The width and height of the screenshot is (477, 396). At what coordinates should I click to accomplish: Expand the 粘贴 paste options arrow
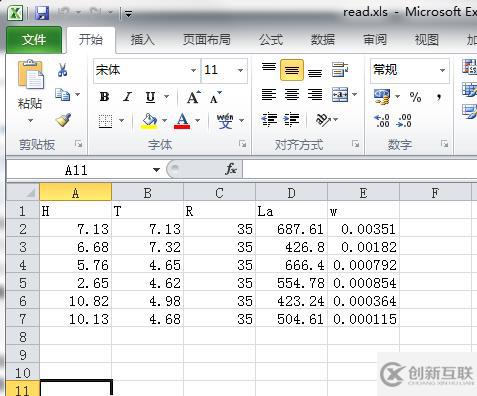coord(30,120)
